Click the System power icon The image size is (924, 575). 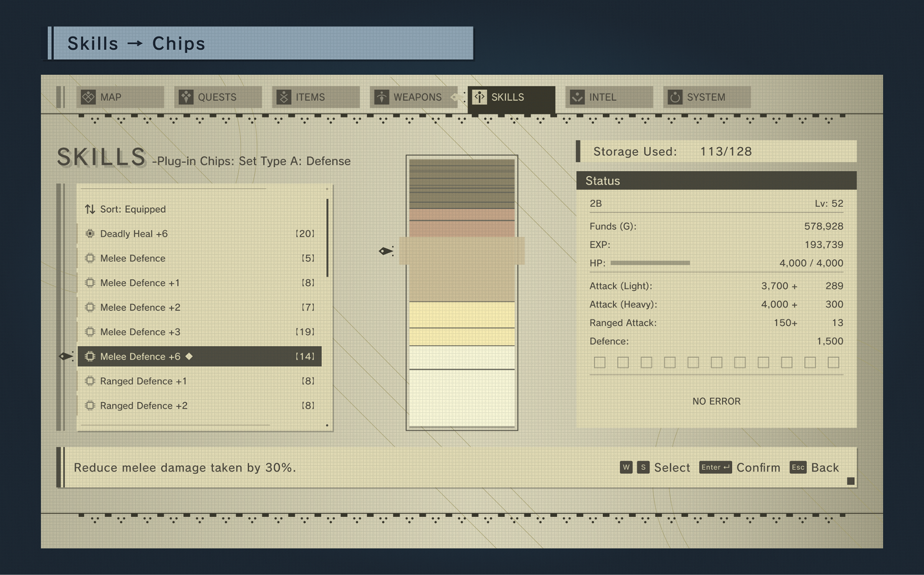[x=675, y=97]
